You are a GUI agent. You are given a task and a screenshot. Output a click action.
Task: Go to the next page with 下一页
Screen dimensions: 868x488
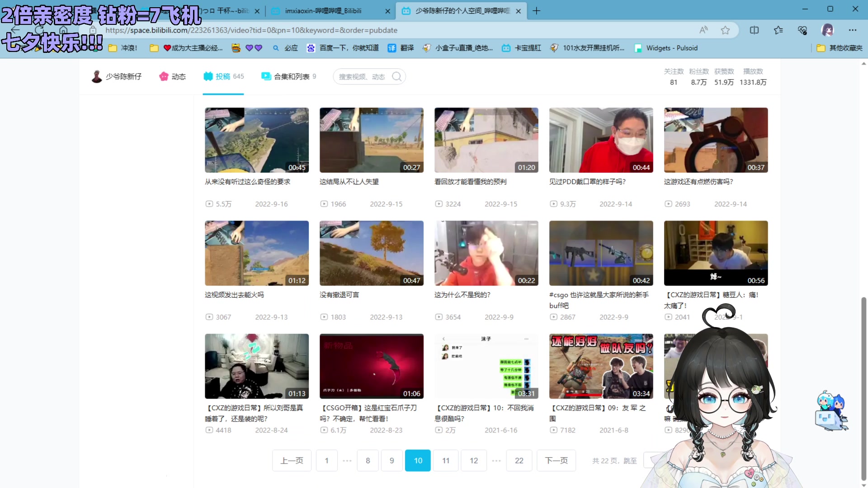[x=556, y=460]
